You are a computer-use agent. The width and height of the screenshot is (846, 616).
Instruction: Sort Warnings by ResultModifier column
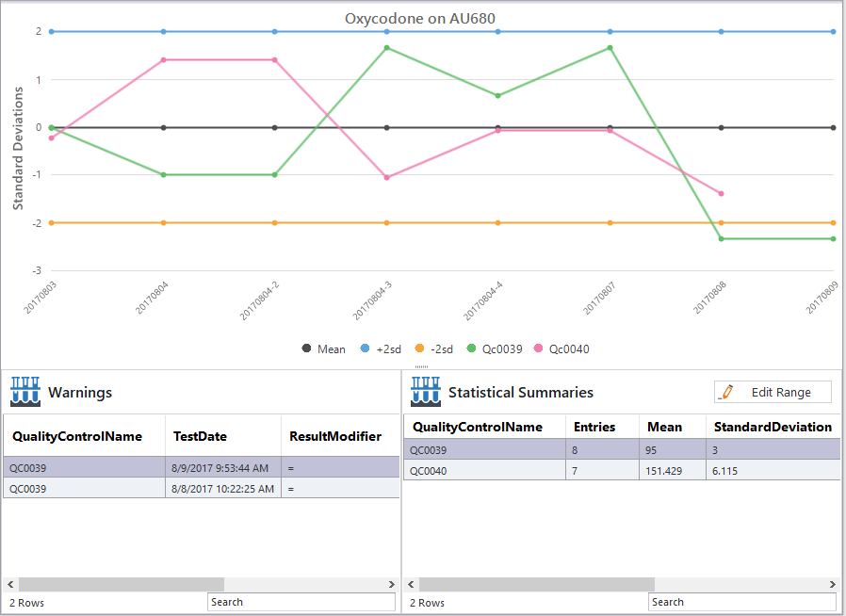coord(340,436)
